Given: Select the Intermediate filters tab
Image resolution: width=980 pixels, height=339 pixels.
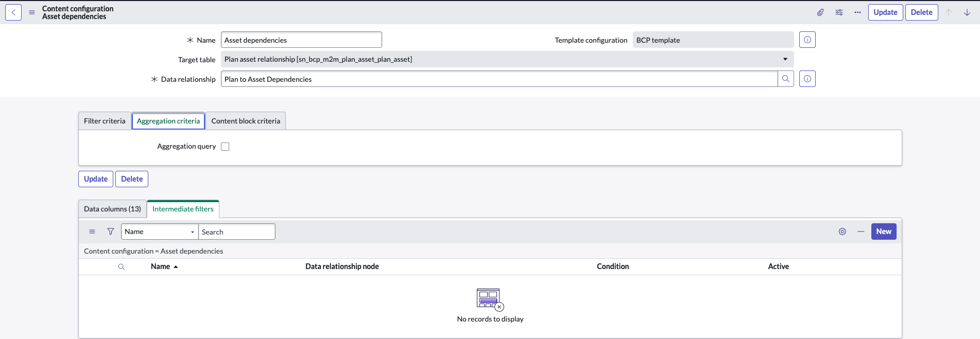Looking at the screenshot, I should click(183, 209).
